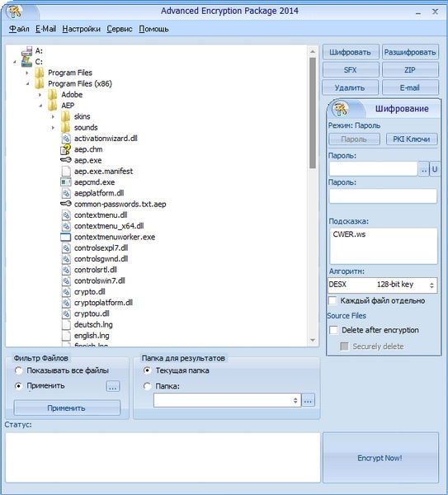
Task: Click the Расшифровать button
Action: pyautogui.click(x=410, y=52)
